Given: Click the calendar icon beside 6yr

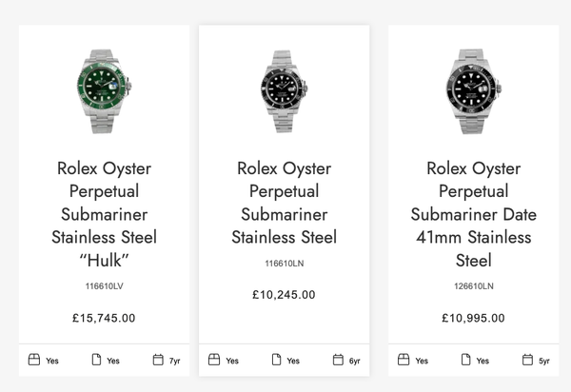Looking at the screenshot, I should 338,360.
